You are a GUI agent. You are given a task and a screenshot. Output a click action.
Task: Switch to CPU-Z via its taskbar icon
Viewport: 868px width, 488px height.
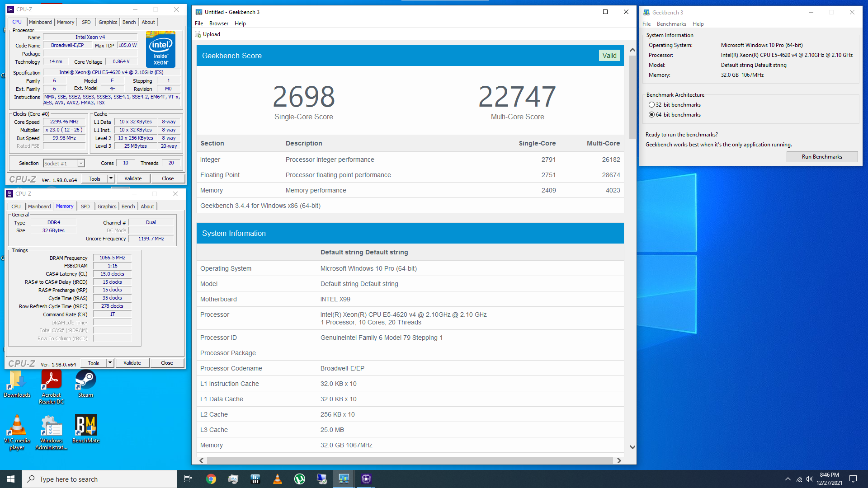(x=366, y=479)
